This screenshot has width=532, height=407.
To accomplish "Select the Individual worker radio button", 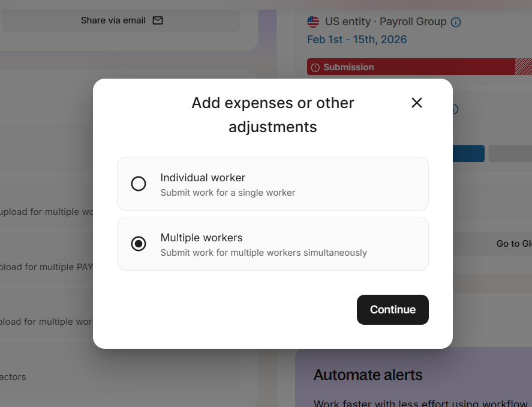I will (x=139, y=184).
